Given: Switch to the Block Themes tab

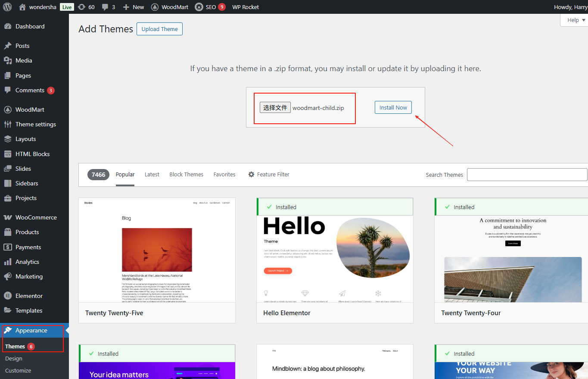Looking at the screenshot, I should (186, 175).
